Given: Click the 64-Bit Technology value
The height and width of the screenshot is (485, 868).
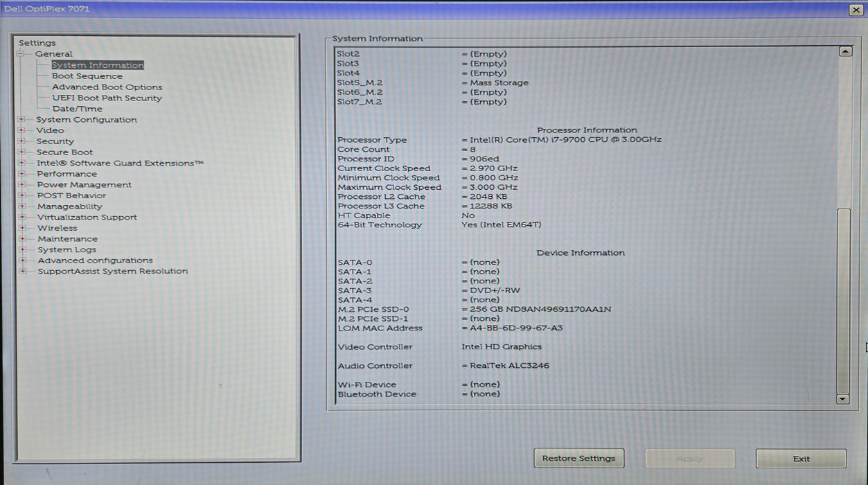Looking at the screenshot, I should [502, 225].
